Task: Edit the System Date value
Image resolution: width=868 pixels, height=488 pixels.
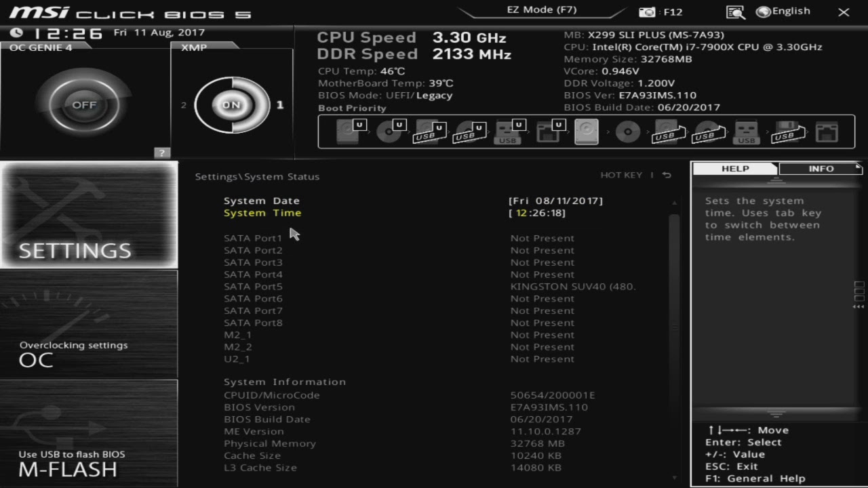Action: click(x=555, y=201)
